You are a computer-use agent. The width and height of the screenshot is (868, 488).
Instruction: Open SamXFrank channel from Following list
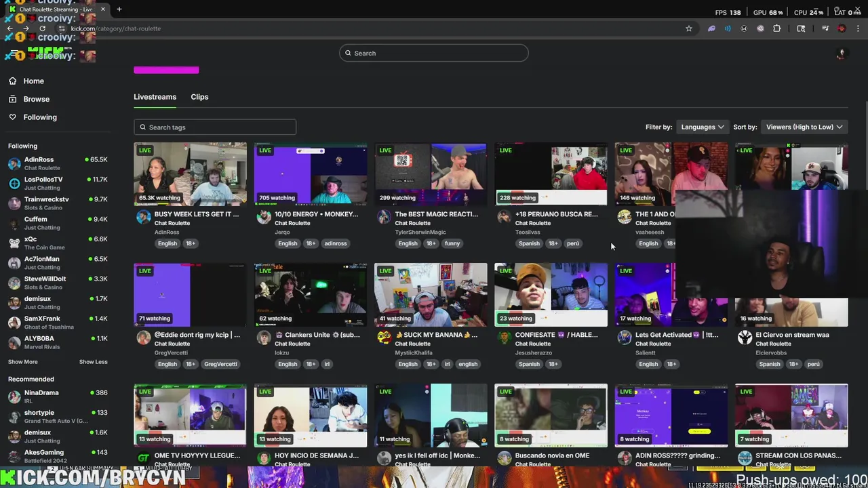[x=58, y=323]
